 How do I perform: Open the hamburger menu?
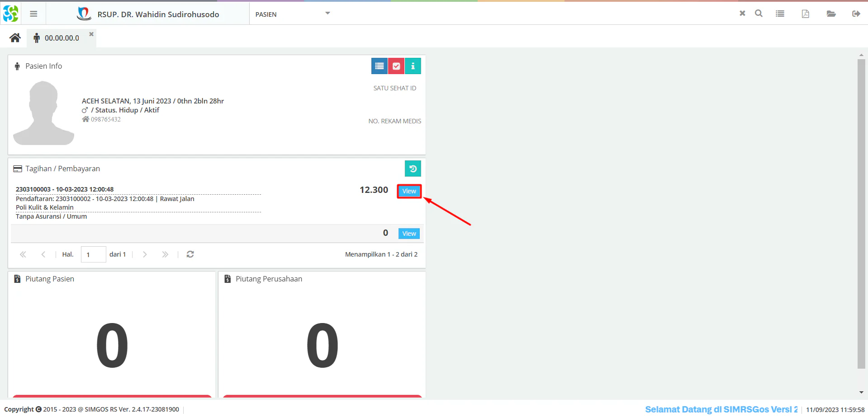[x=33, y=14]
